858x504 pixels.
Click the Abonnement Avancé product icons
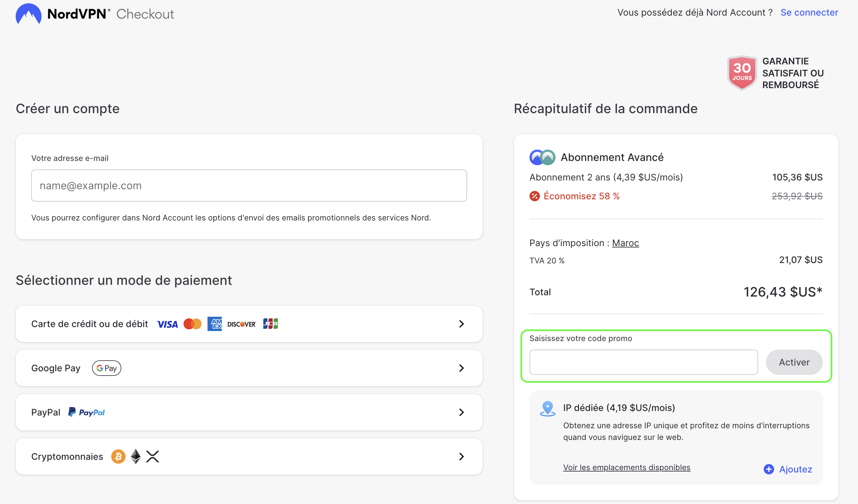(543, 157)
